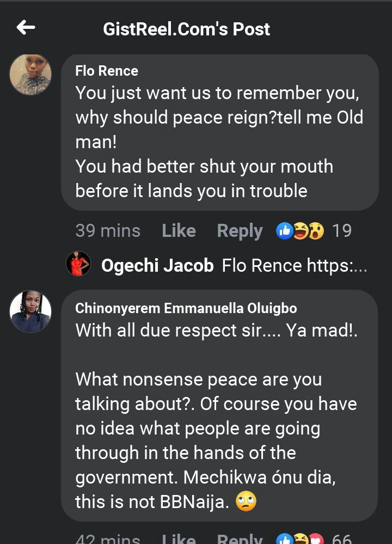Viewport: 392px width, 544px height.
Task: Open Chinonyerem Emmanuella Oluigbo's profile name
Action: pyautogui.click(x=186, y=308)
